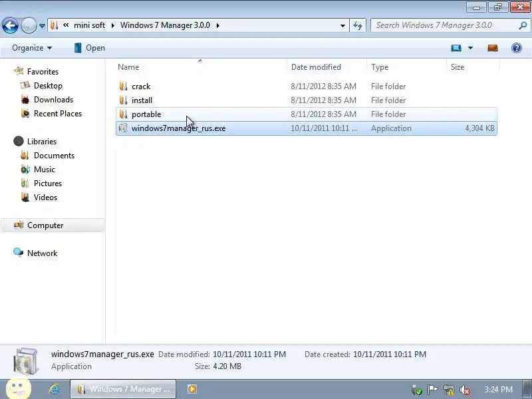Open address bar previous locations dropdown
Image resolution: width=532 pixels, height=399 pixels.
click(x=342, y=26)
